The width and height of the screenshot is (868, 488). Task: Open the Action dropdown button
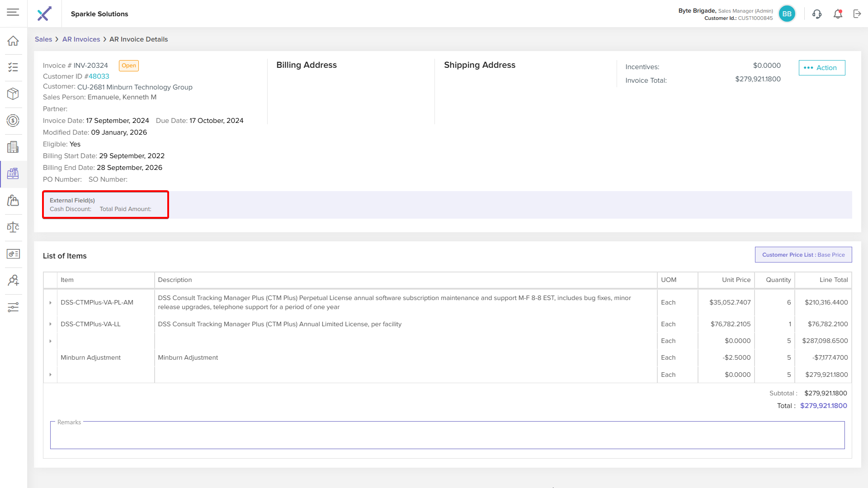[x=821, y=68]
